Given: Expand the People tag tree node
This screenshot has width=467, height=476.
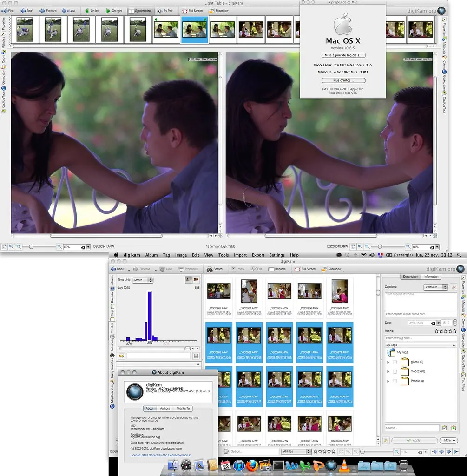Looking at the screenshot, I should (x=388, y=381).
